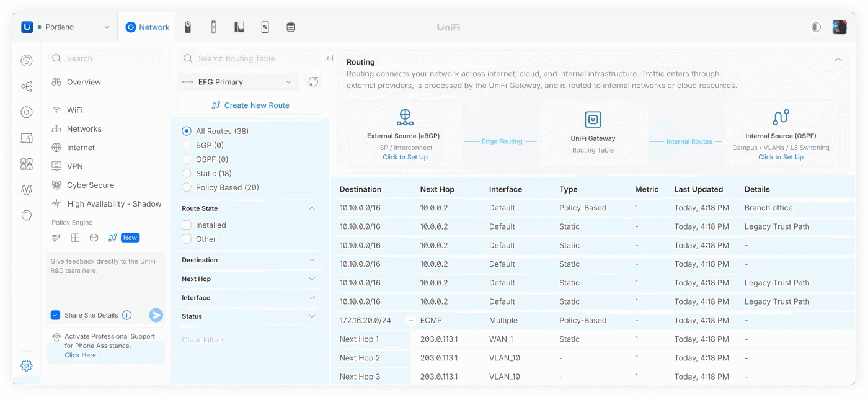Open the Insights lightbulb icon in left rail

click(27, 215)
